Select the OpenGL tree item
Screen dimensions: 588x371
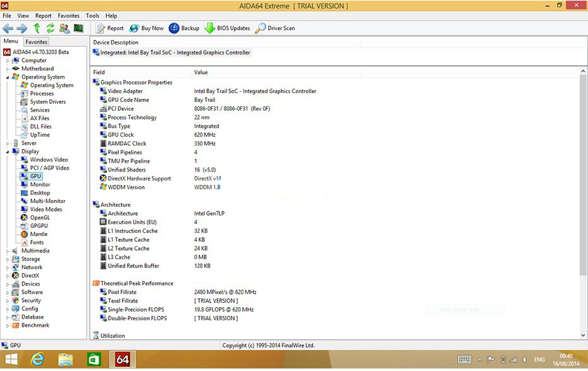[x=40, y=217]
